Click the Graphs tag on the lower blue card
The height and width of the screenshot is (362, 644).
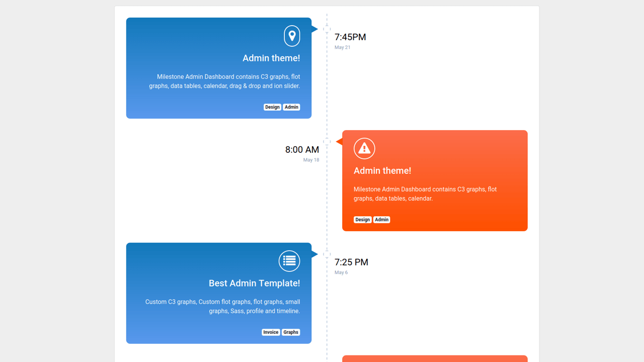291,332
